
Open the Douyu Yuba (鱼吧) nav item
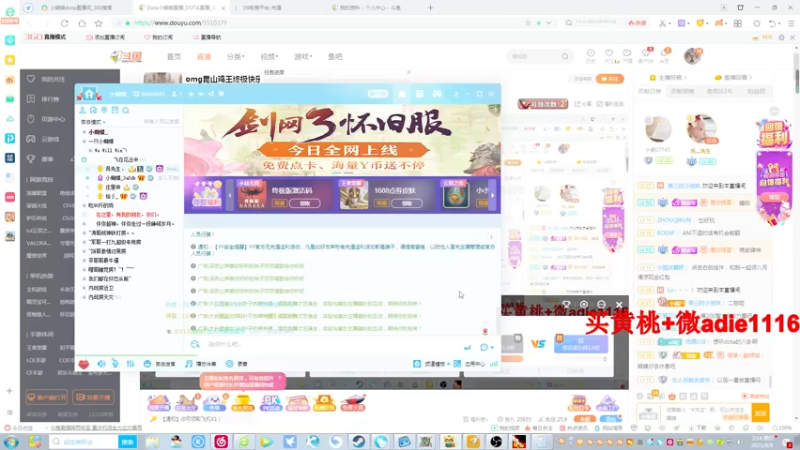pyautogui.click(x=335, y=57)
